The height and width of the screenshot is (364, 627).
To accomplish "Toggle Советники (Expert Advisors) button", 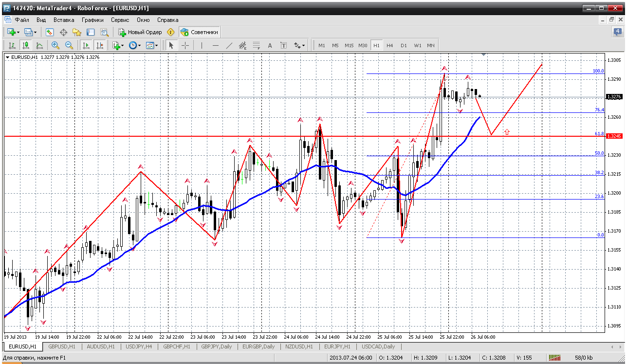I will click(x=200, y=32).
